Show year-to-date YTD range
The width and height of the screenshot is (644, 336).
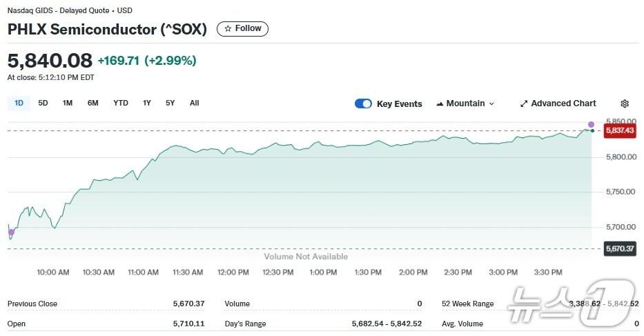(x=121, y=103)
